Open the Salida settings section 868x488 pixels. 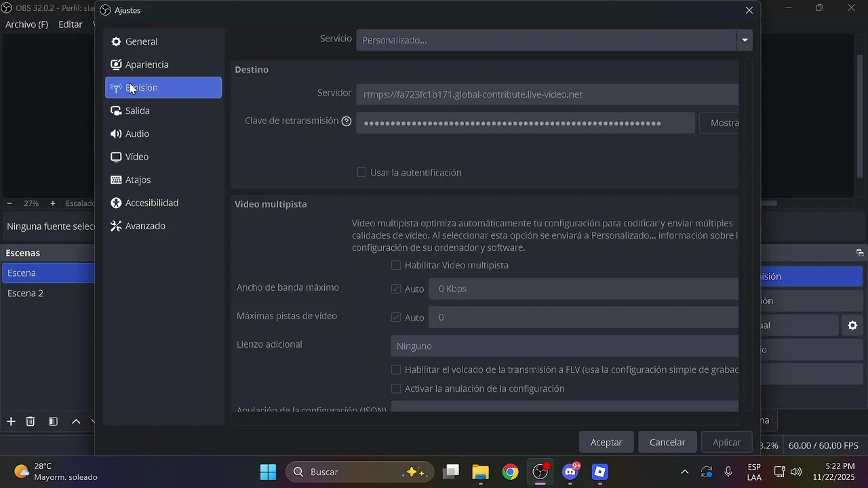[x=163, y=110]
